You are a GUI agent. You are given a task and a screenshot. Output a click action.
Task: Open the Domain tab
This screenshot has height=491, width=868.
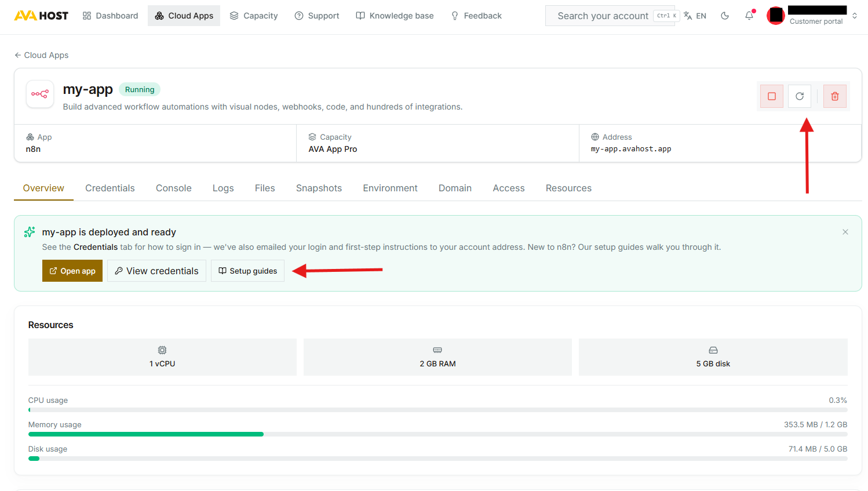pos(455,188)
